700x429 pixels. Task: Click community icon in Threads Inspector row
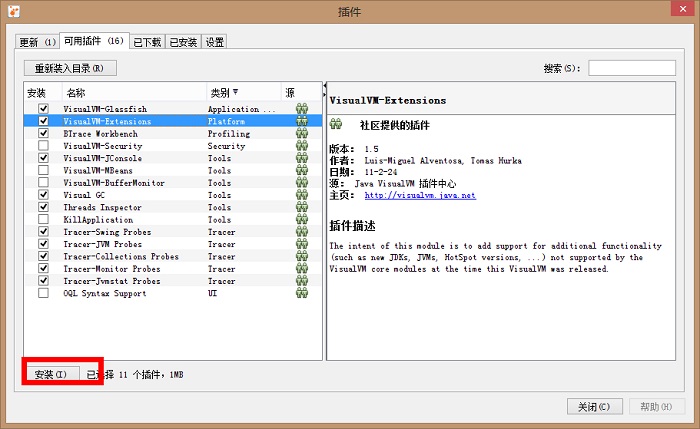tap(302, 207)
